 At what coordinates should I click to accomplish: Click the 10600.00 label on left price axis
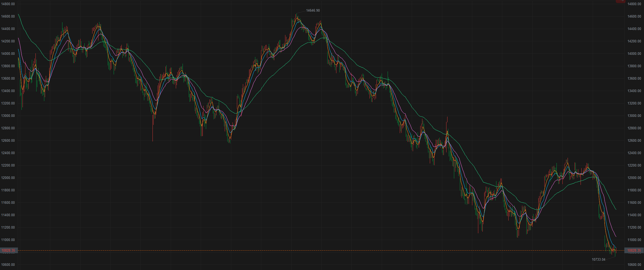click(8, 265)
